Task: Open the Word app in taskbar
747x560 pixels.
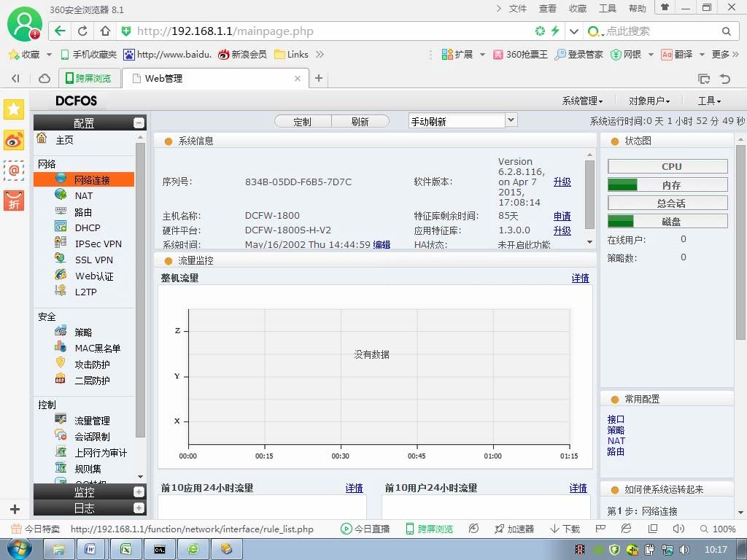Action: point(90,549)
